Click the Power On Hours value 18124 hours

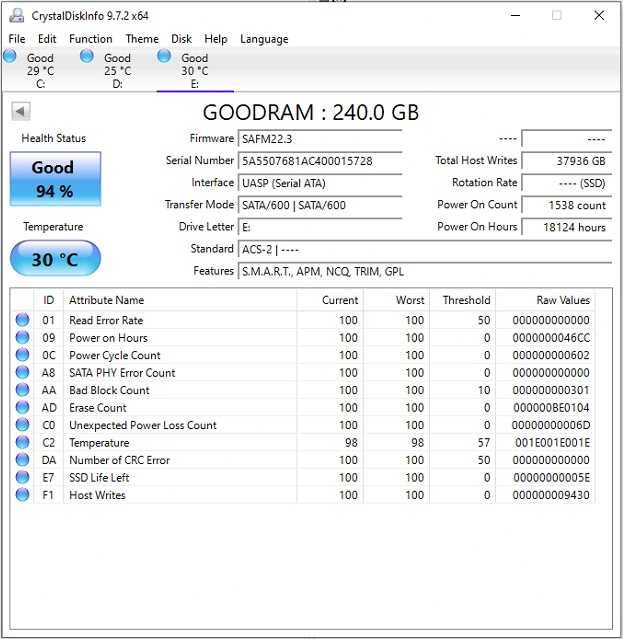point(567,227)
